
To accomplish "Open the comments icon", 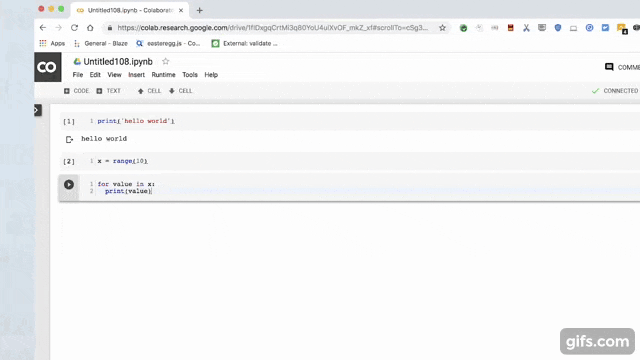I will (609, 67).
